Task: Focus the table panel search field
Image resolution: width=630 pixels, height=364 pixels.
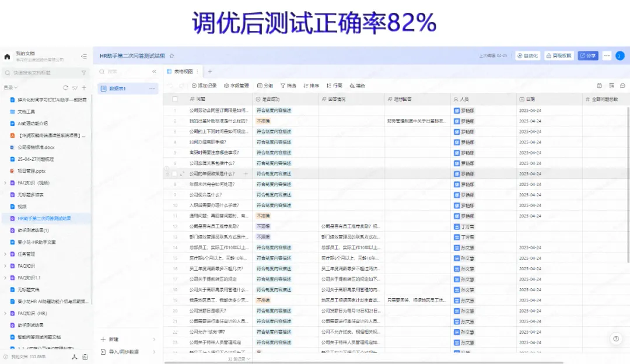Action: (125, 72)
